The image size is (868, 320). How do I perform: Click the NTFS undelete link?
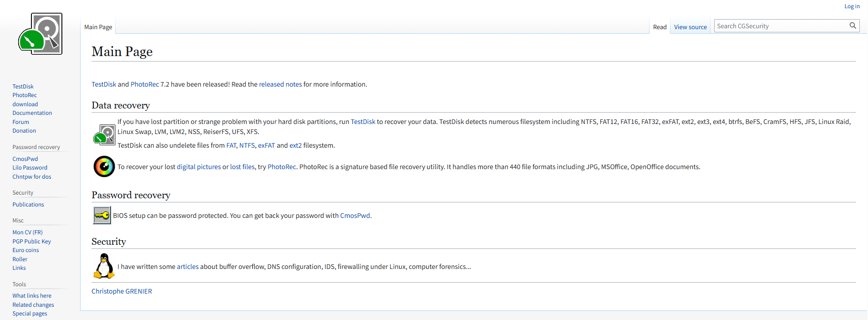point(247,145)
